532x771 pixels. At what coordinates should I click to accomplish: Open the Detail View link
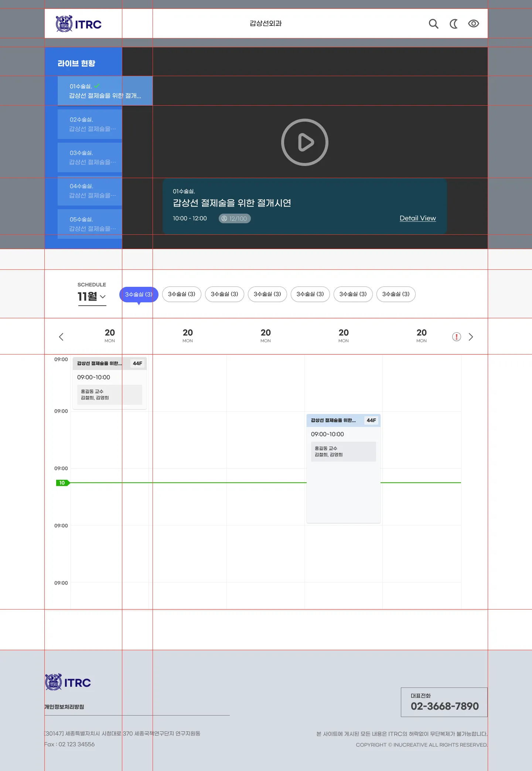[x=418, y=218]
